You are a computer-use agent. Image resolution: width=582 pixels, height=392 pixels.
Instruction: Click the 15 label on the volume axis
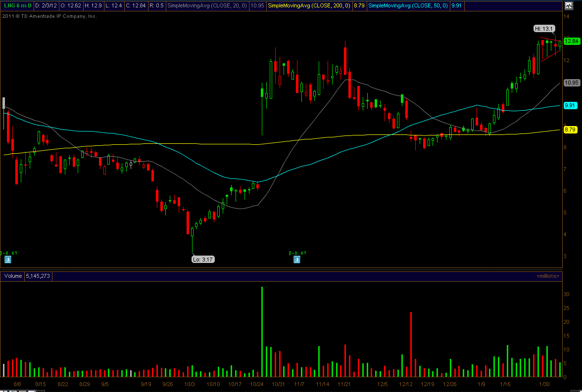pos(566,336)
